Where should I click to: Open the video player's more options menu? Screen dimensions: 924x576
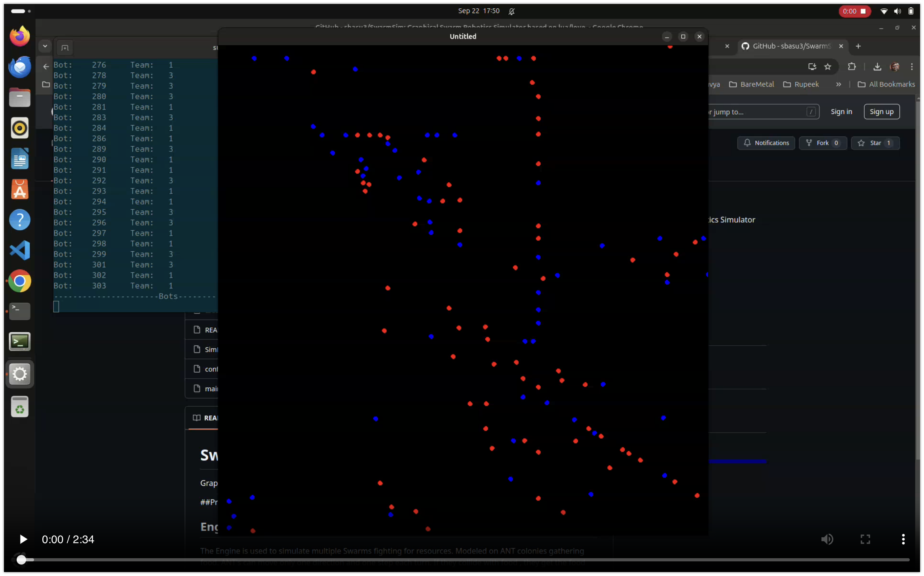(x=903, y=539)
